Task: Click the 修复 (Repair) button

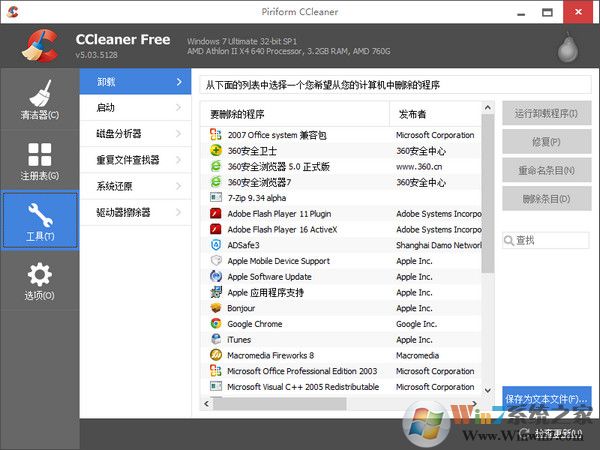Action: coord(546,142)
